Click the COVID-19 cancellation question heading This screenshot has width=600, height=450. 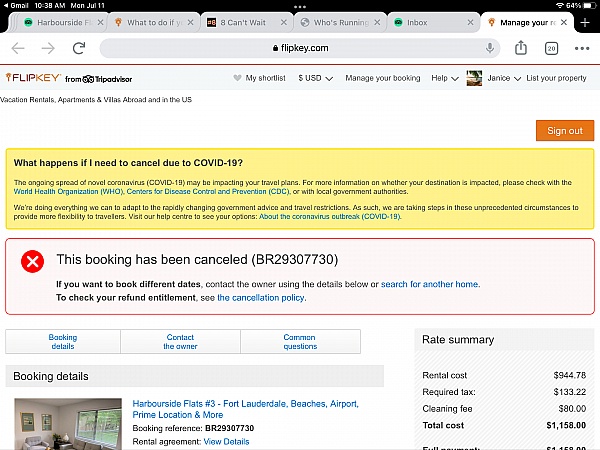[x=128, y=163]
